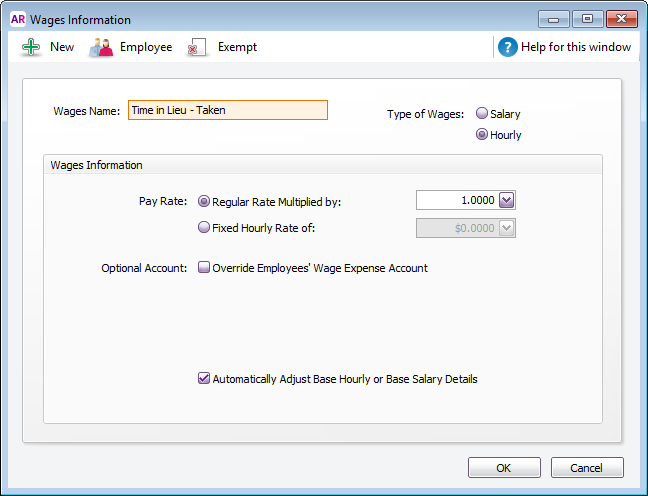Click the Exempt toolbar icon
The width and height of the screenshot is (648, 496).
click(x=198, y=47)
